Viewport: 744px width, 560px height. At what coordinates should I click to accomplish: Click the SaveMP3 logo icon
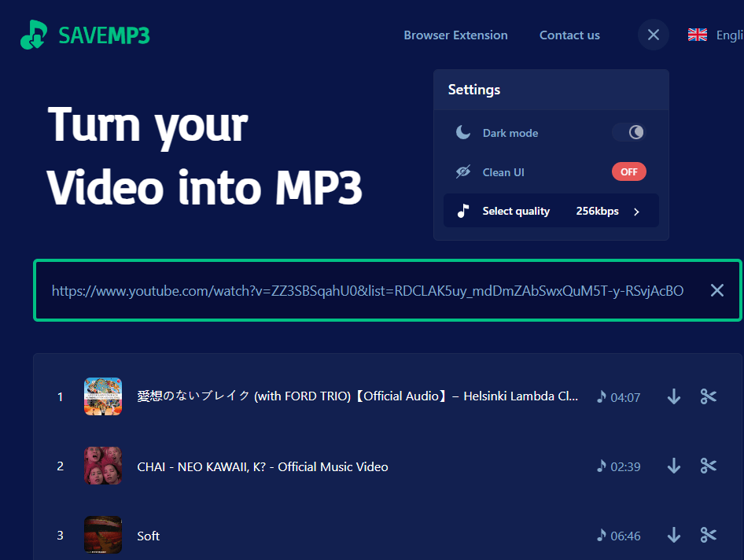(34, 35)
